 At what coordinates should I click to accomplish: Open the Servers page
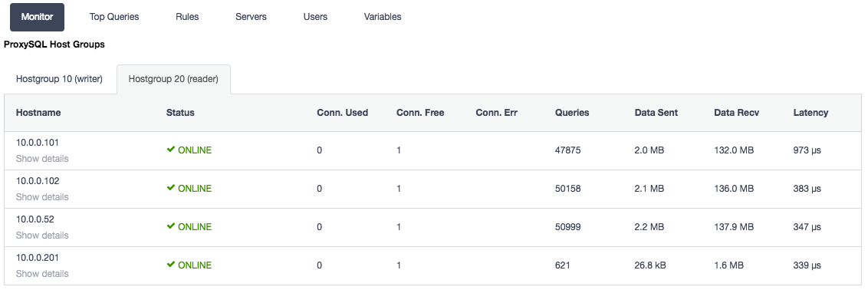pyautogui.click(x=251, y=17)
